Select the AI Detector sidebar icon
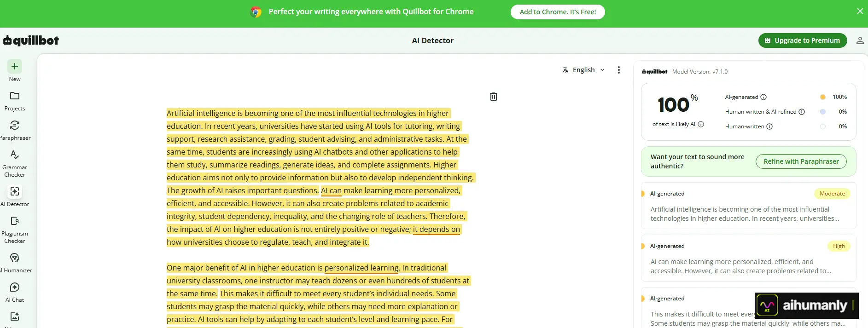The width and height of the screenshot is (868, 328). [x=15, y=191]
